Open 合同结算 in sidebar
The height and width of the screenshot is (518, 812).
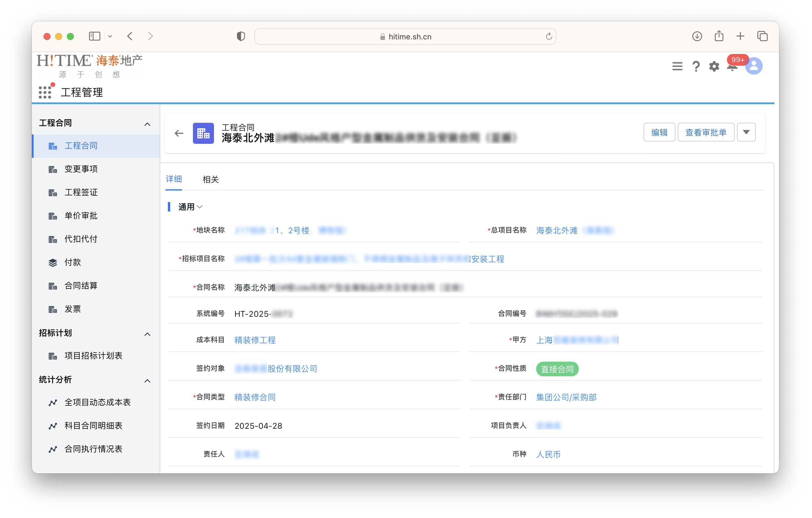tap(96, 286)
